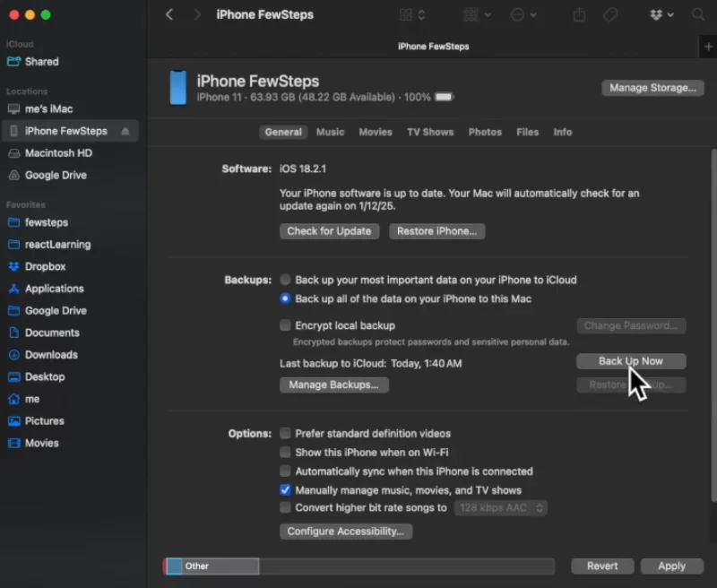Click Restore iPhone button

pyautogui.click(x=437, y=231)
